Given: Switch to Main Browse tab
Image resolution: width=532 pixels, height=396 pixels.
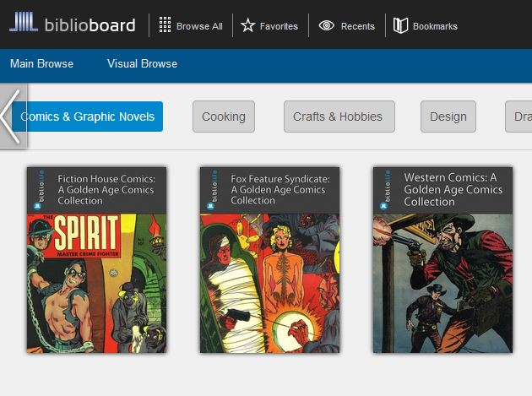Looking at the screenshot, I should click(41, 64).
